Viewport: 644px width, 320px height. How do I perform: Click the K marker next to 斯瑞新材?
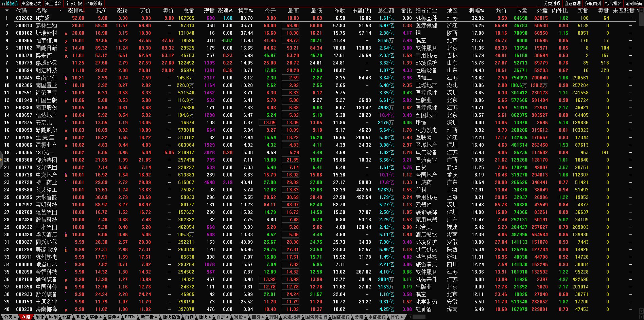[66, 34]
